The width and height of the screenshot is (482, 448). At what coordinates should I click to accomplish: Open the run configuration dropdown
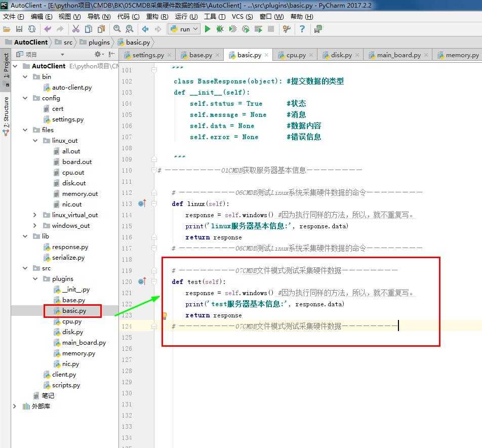184,29
